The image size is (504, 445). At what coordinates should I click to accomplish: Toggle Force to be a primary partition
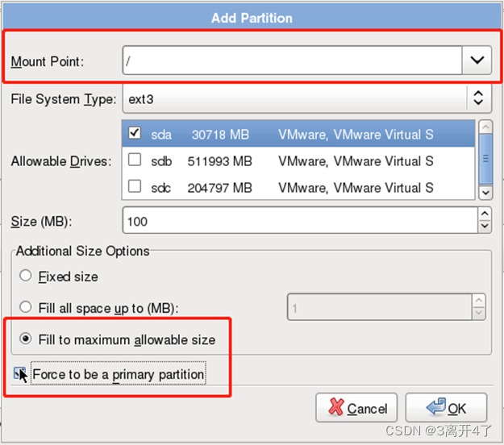tap(20, 373)
